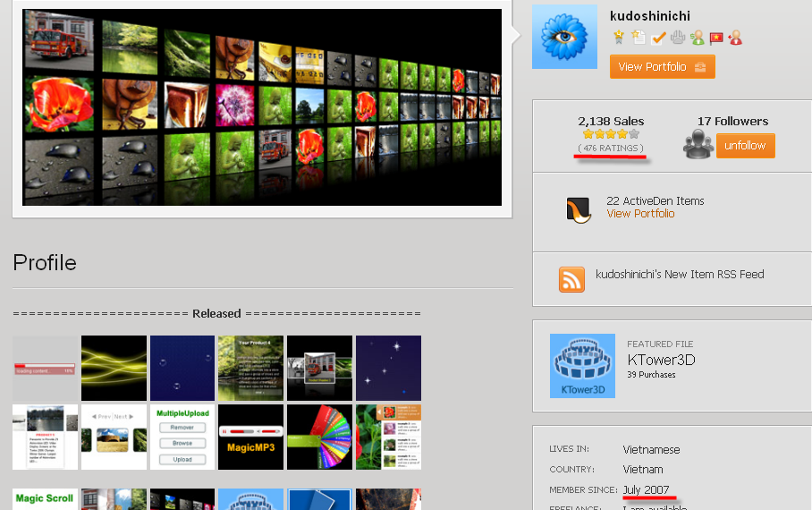The height and width of the screenshot is (510, 812).
Task: Click the Vietnamese lives in value
Action: point(651,450)
